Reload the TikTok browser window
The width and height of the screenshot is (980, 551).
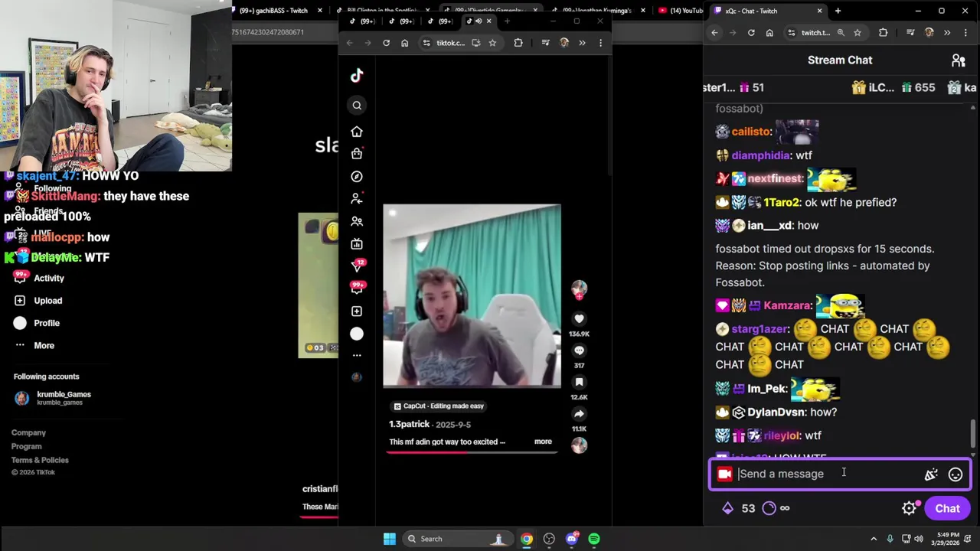386,43
